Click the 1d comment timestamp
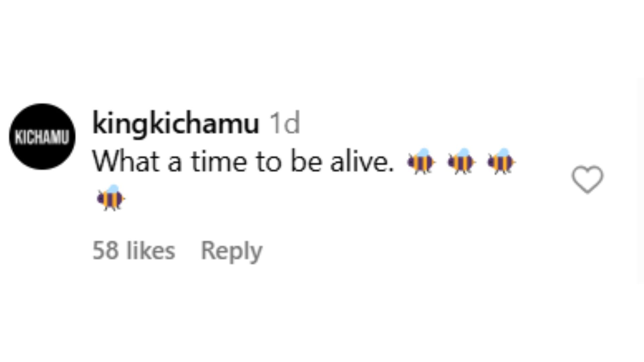The image size is (644, 362). point(285,124)
